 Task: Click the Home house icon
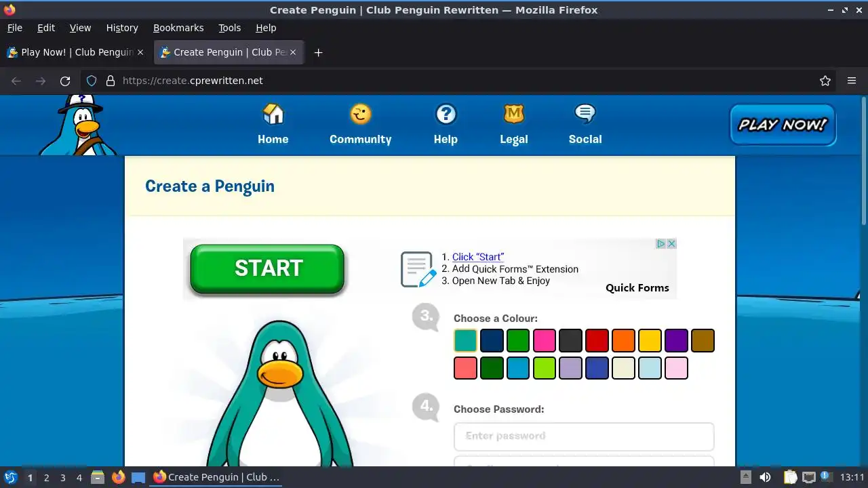[273, 113]
